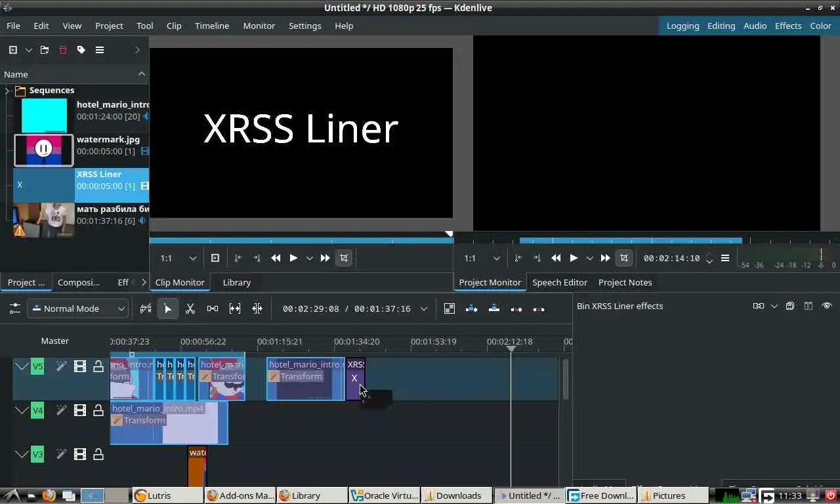Viewport: 840px width, 504px height.
Task: Toggle lock on track V4
Action: click(98, 411)
